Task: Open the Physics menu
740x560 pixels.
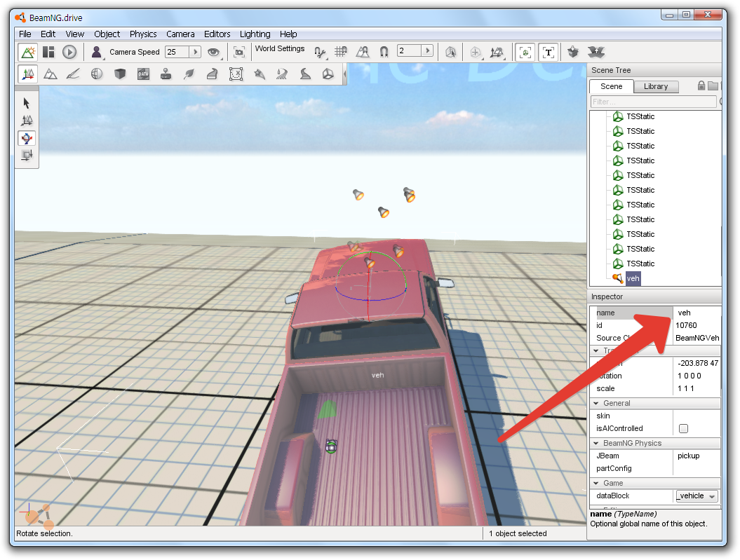Action: pos(143,34)
